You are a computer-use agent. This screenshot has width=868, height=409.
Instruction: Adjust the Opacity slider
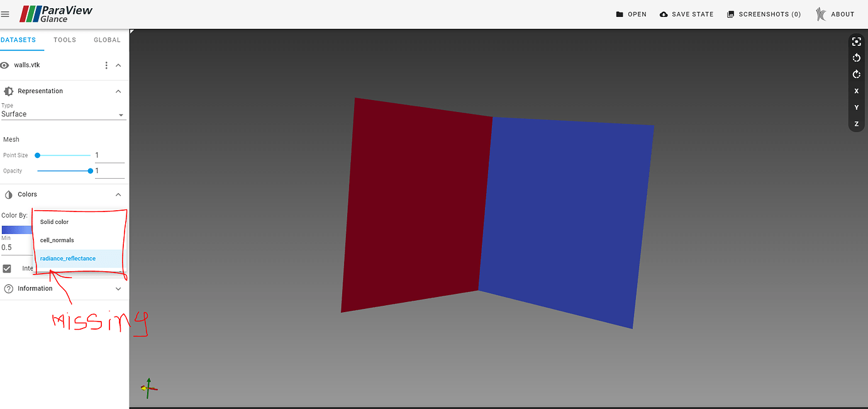(x=64, y=171)
